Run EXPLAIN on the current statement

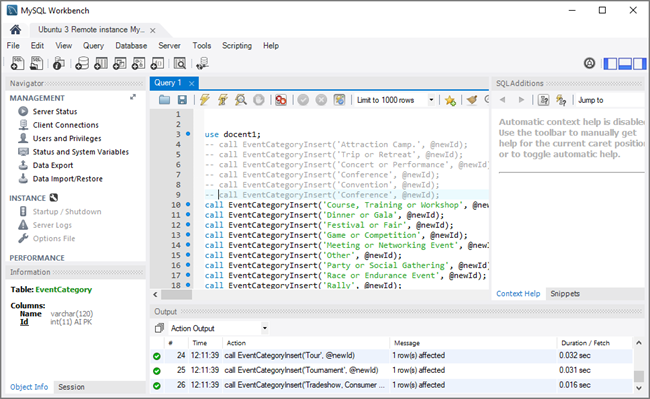pos(241,100)
